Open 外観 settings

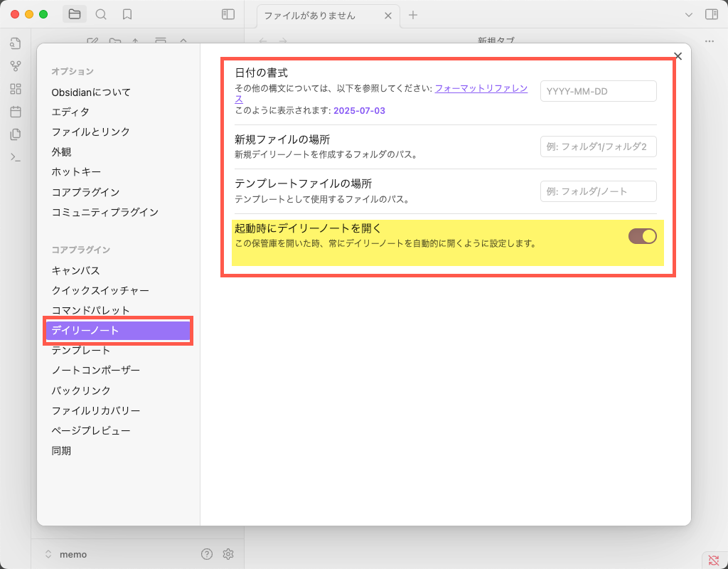61,152
